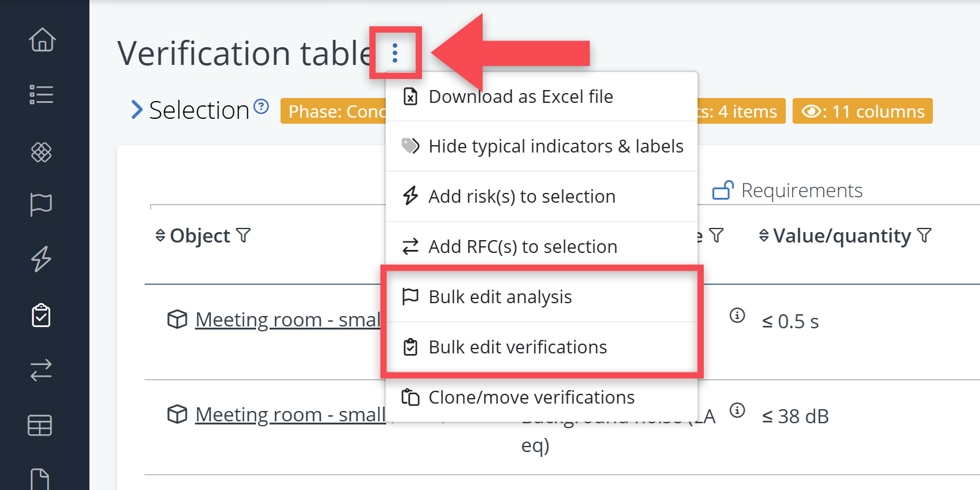Expand the Selection section chevron
Image resolution: width=980 pixels, height=490 pixels.
(137, 110)
